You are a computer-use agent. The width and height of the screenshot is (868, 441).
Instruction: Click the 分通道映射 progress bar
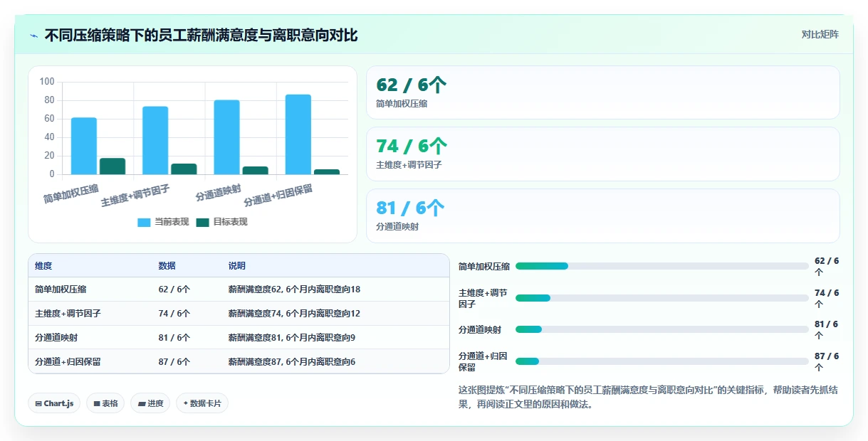pyautogui.click(x=662, y=329)
